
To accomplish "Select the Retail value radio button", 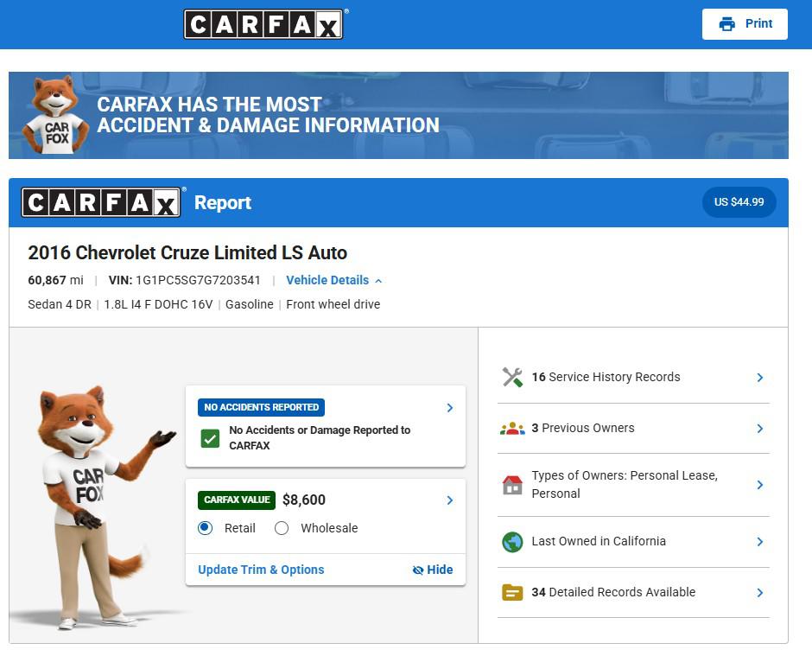I will click(x=205, y=528).
